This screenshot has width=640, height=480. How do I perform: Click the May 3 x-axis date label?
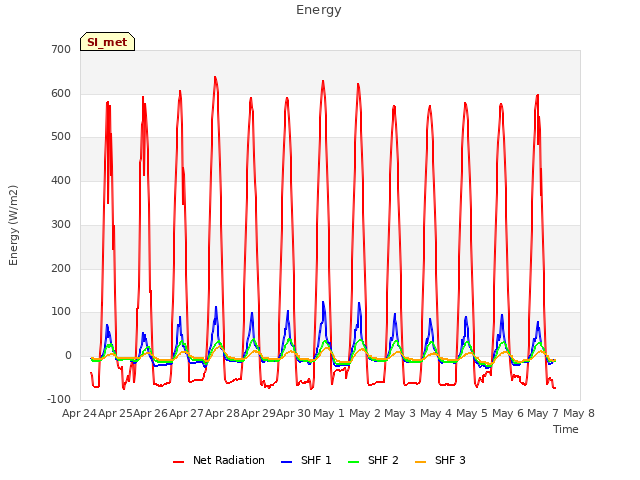(400, 413)
